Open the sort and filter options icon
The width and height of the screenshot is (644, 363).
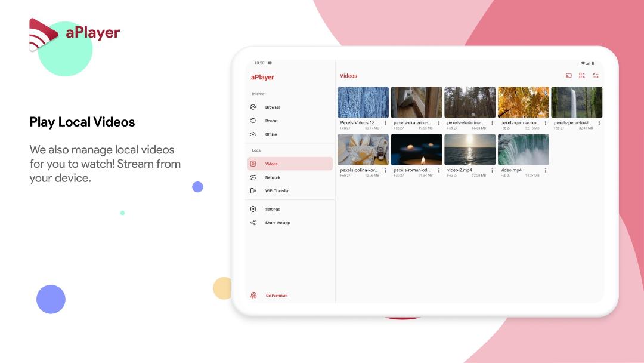[x=596, y=76]
